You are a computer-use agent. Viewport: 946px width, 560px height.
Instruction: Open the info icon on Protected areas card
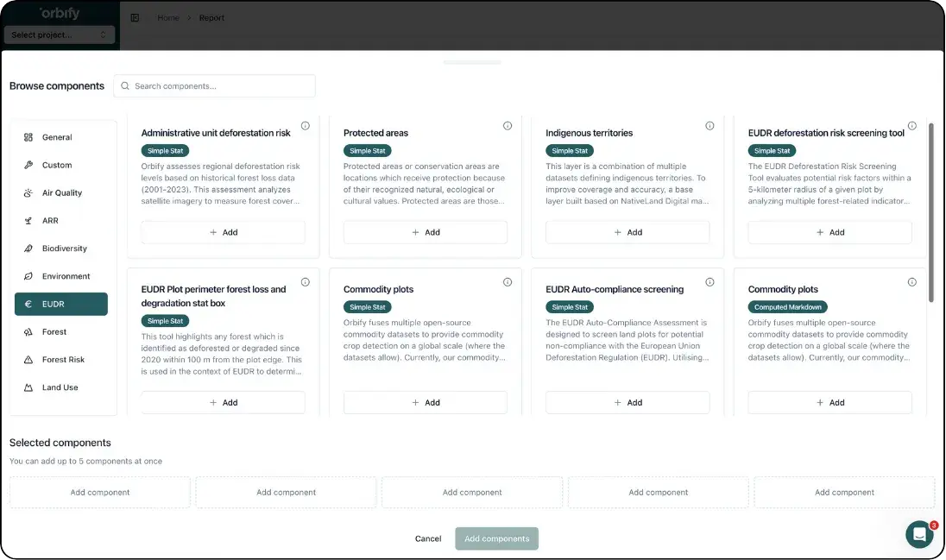508,125
